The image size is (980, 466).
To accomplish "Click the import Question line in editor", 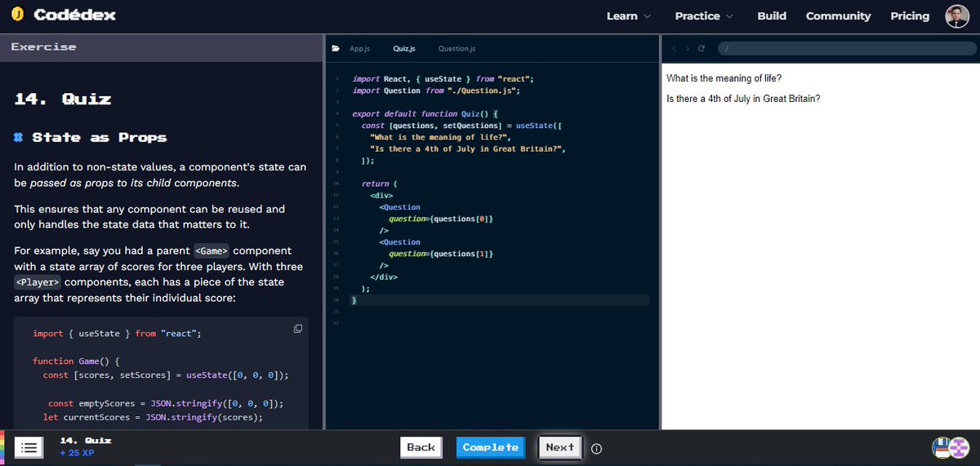I will pos(437,91).
